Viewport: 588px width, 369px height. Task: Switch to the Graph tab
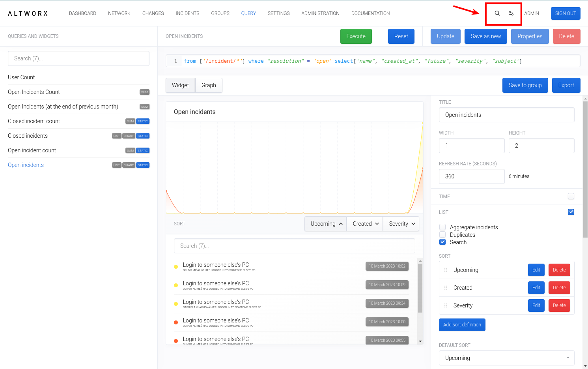pyautogui.click(x=209, y=85)
